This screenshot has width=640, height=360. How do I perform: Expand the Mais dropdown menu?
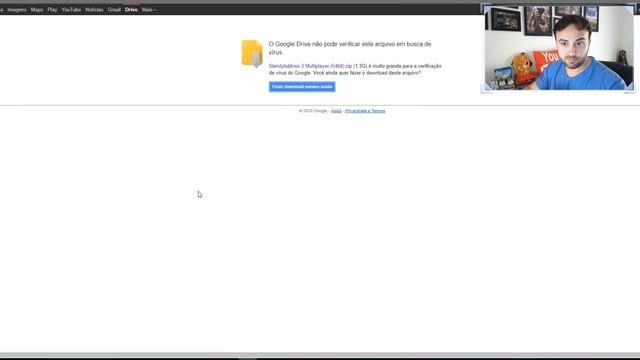149,9
